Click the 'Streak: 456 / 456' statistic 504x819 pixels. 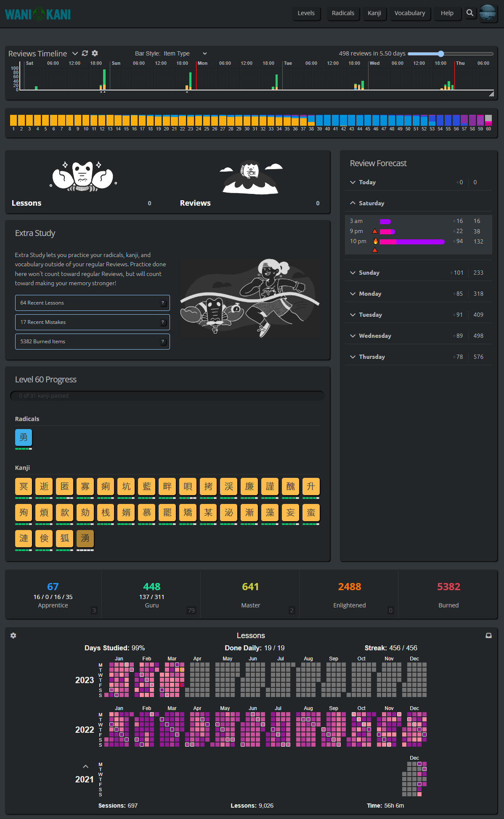tap(391, 648)
